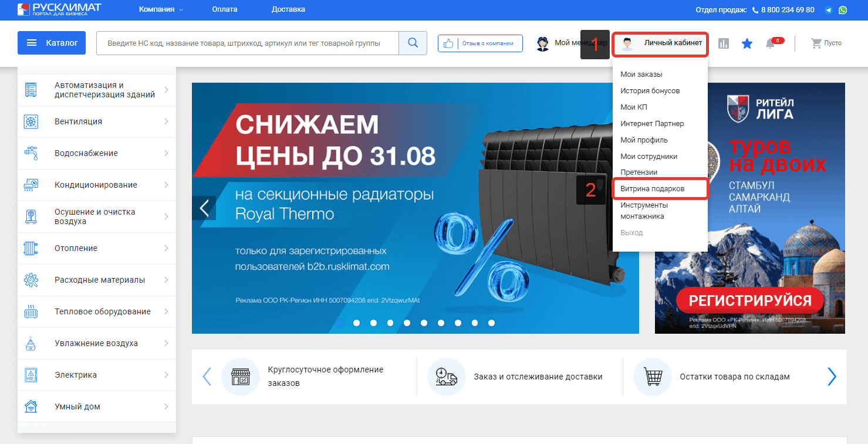The image size is (868, 444).
Task: Expand the Умный дом category chevron
Action: point(166,406)
